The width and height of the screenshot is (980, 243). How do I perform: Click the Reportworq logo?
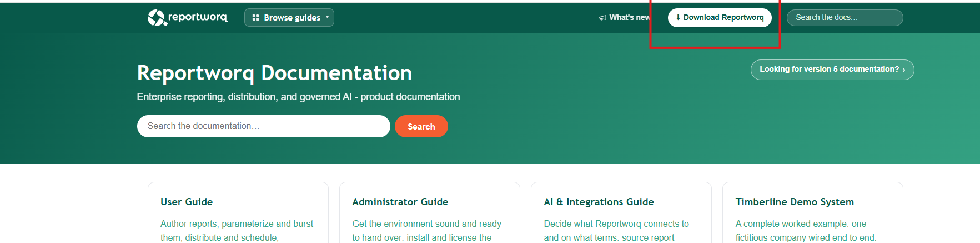(188, 18)
